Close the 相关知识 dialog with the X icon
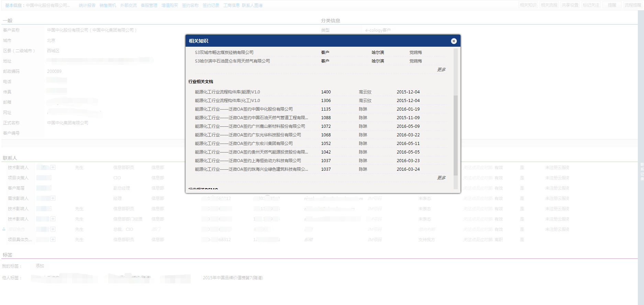 click(x=454, y=41)
